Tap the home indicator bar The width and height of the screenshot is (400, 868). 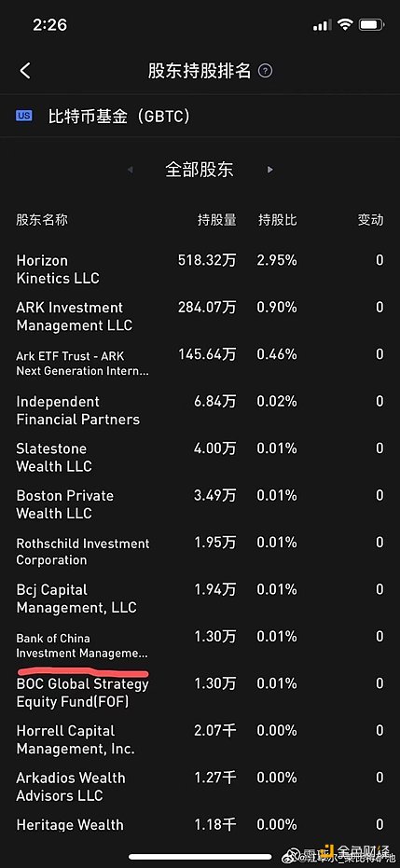point(200,857)
